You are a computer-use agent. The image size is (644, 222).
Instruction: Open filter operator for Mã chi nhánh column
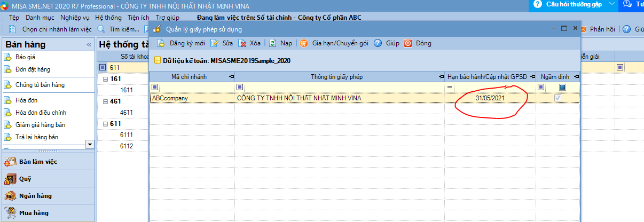pos(155,87)
